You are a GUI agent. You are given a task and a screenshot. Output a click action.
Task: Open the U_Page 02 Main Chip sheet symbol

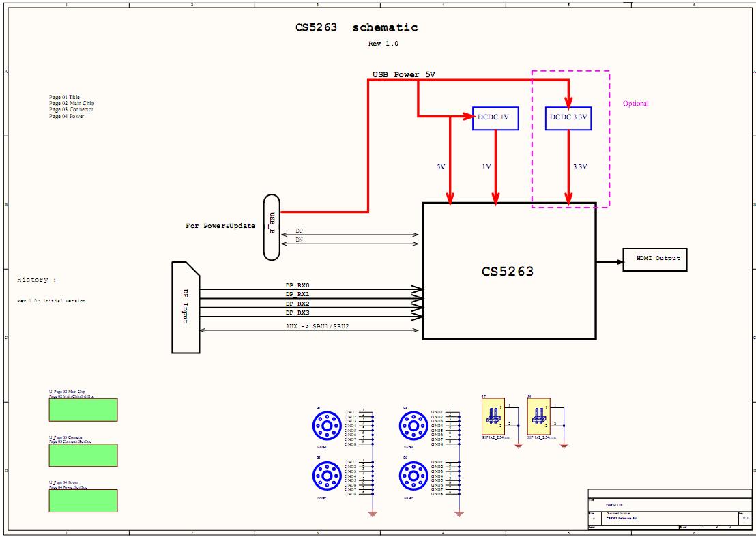[x=83, y=409]
